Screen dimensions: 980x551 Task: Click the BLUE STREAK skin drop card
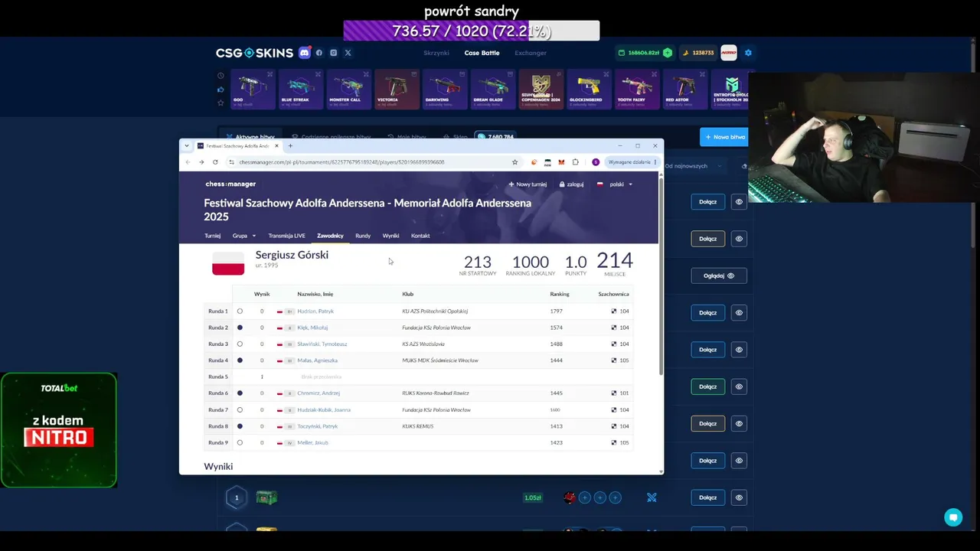[x=300, y=90]
